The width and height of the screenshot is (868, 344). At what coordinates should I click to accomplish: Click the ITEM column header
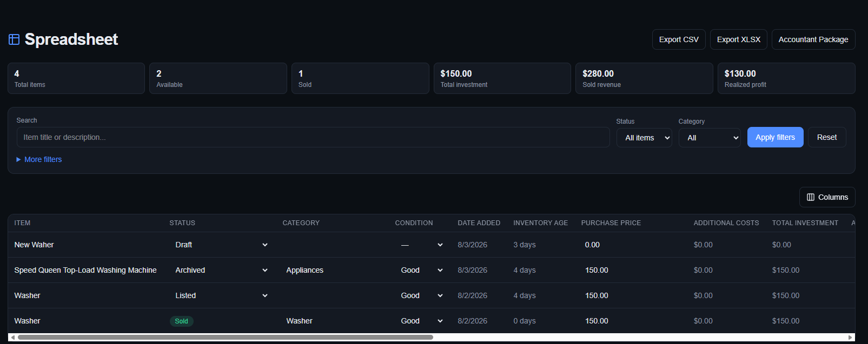tap(22, 223)
